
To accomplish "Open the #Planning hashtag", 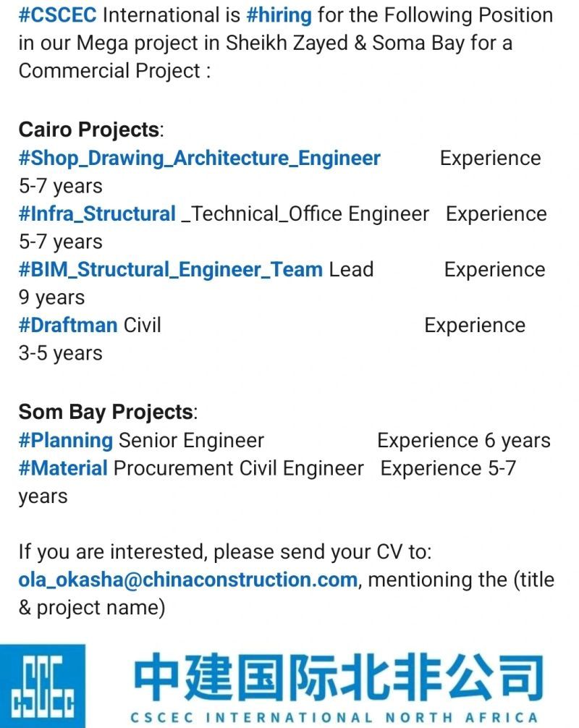I will 65,441.
